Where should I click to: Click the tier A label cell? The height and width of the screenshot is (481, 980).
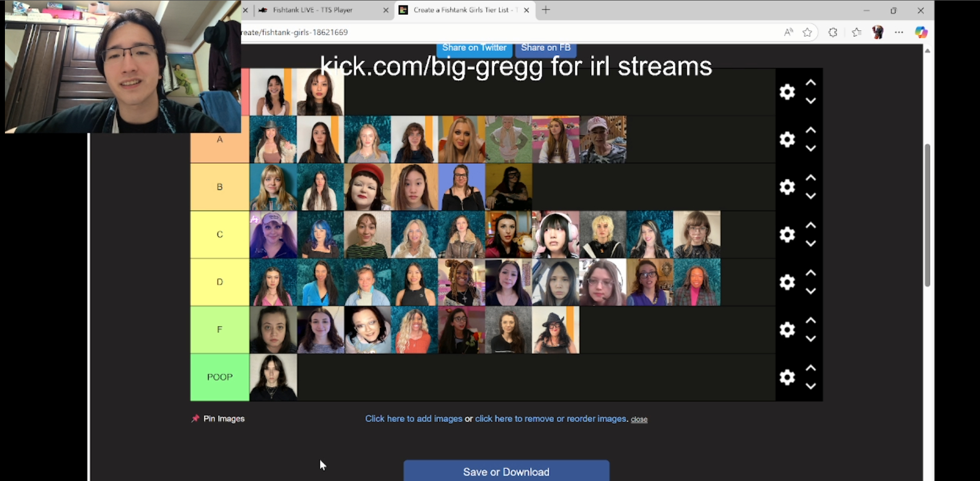click(x=220, y=139)
